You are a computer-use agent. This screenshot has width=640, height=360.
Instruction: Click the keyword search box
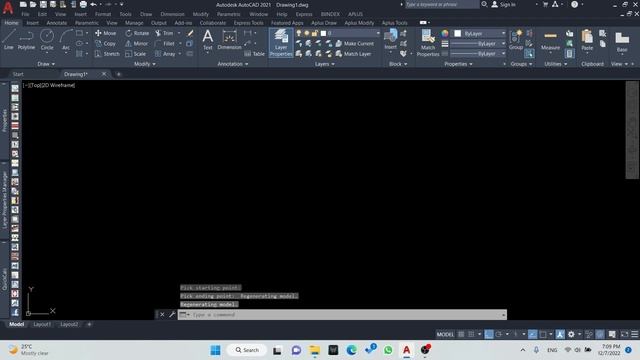click(x=442, y=4)
